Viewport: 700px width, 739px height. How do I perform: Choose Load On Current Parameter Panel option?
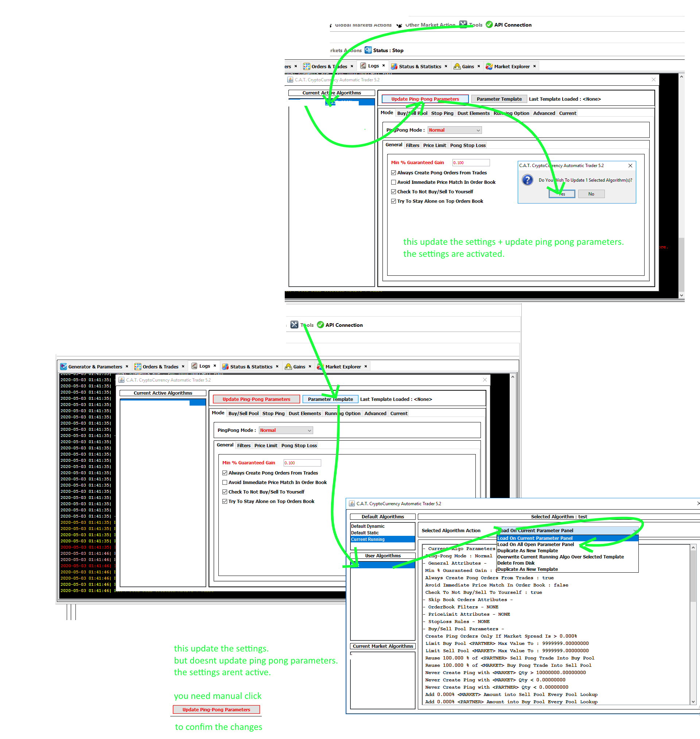(567, 538)
